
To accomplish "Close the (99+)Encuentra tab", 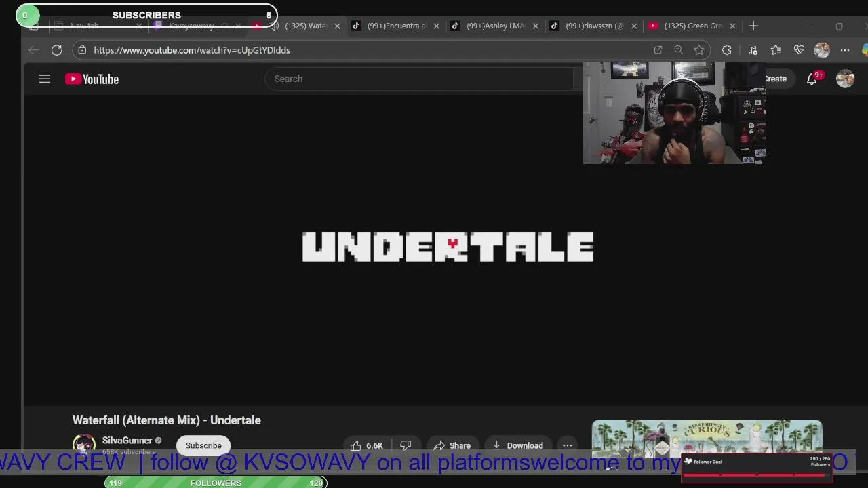I will (436, 26).
